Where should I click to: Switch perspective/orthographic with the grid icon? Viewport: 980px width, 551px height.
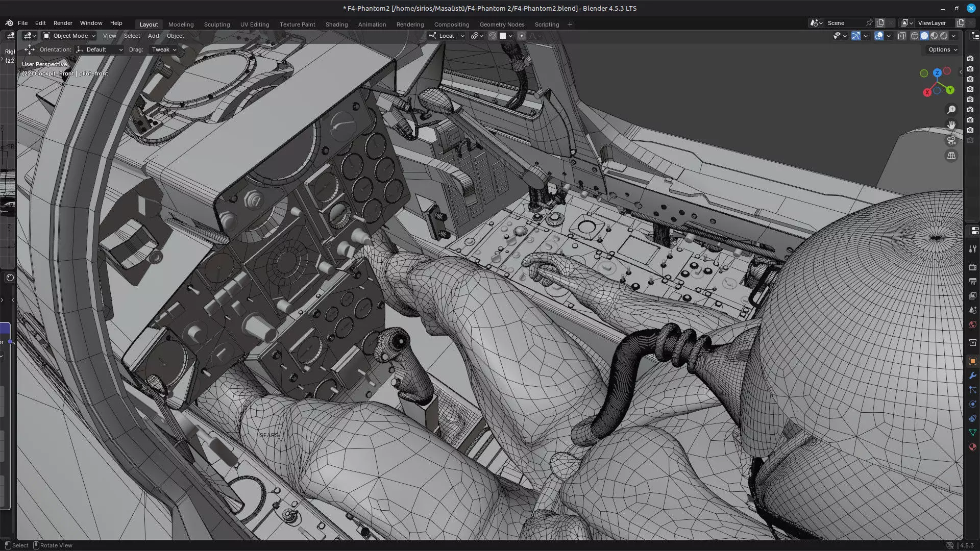click(951, 156)
